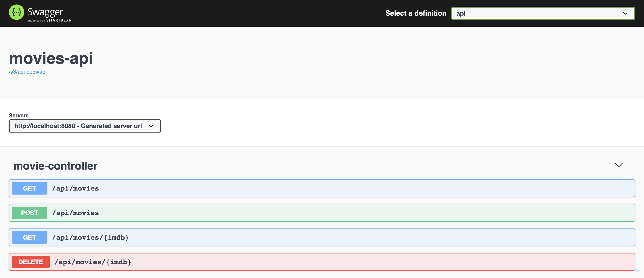Expand the DELETE /api/movies/{imdb} operation path

(x=93, y=262)
